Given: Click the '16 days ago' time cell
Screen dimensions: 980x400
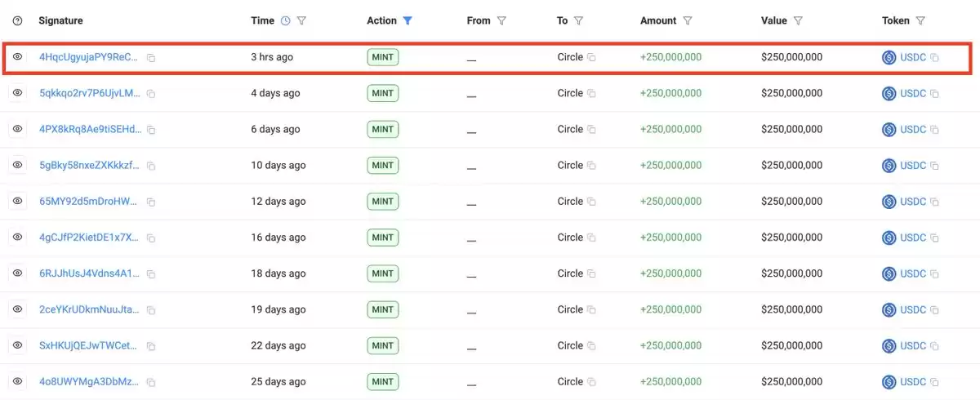Looking at the screenshot, I should pos(278,238).
